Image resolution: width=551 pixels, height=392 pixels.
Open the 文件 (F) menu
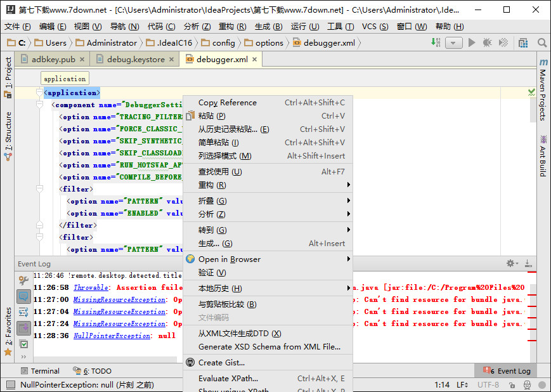click(x=17, y=27)
